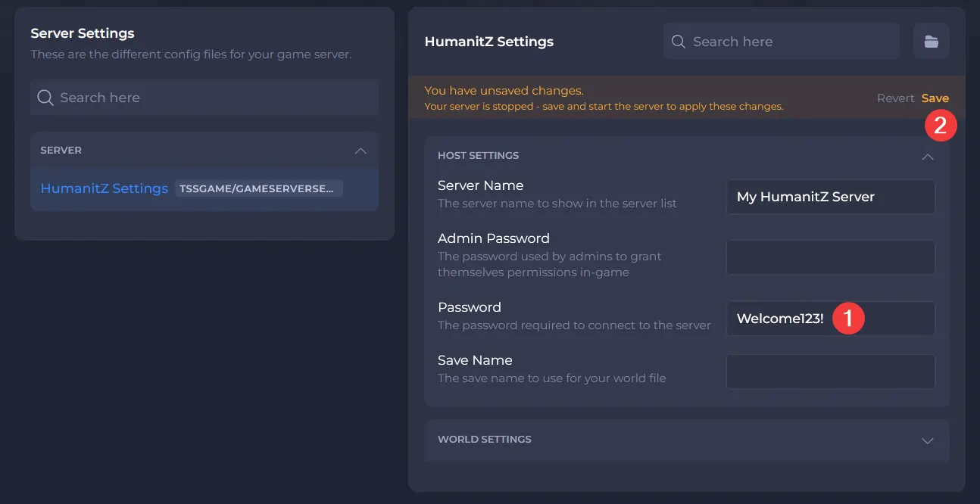Click 'The password used by admins' description
The image size is (980, 504).
pyautogui.click(x=550, y=264)
